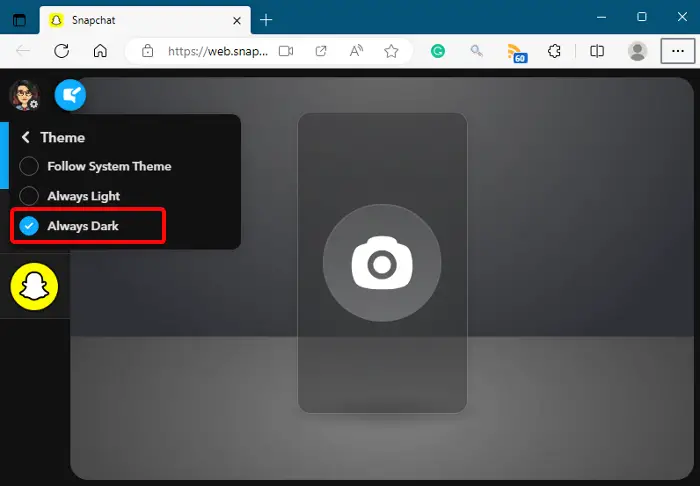Select Follow System Theme radio option
The height and width of the screenshot is (486, 700).
pyautogui.click(x=29, y=166)
